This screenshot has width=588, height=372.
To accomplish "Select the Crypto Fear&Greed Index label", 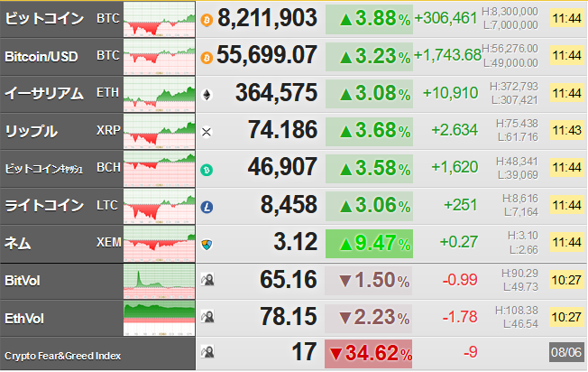I will [x=62, y=356].
